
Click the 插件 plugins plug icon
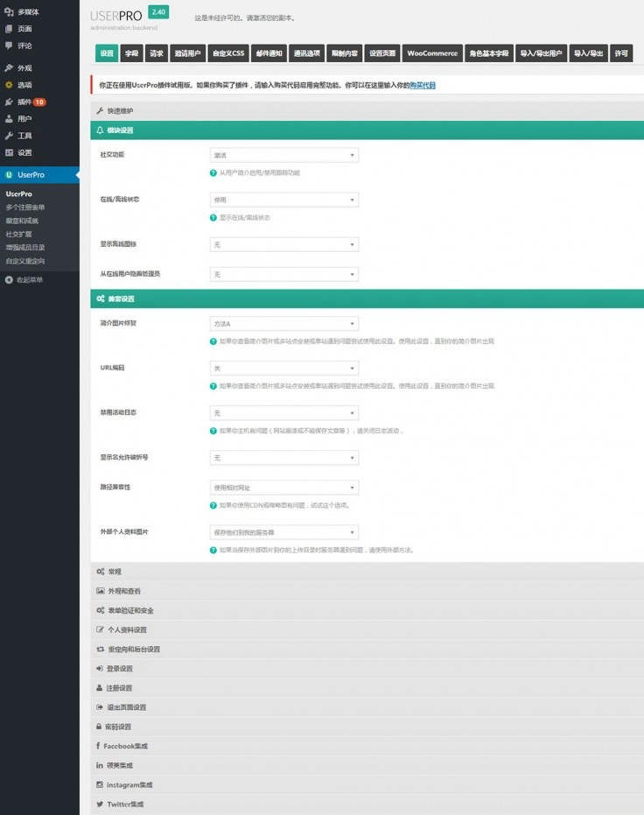click(x=9, y=102)
